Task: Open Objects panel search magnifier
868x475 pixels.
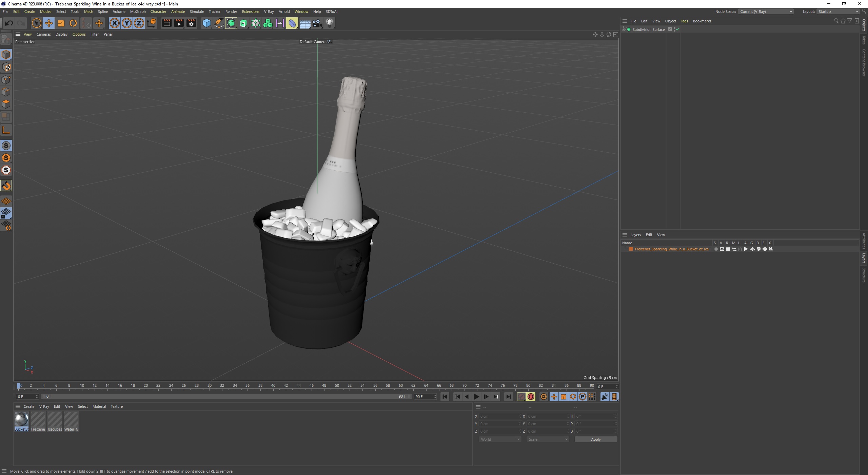Action: click(836, 21)
